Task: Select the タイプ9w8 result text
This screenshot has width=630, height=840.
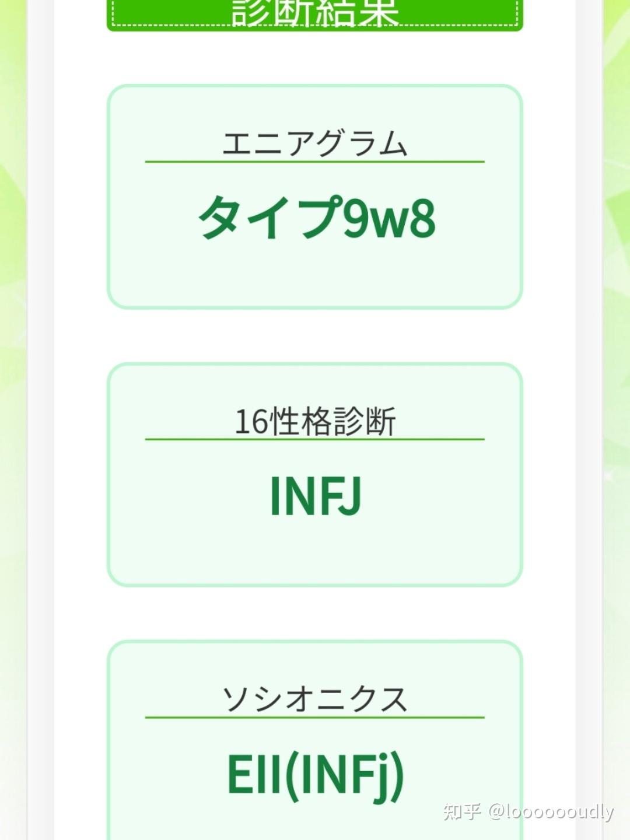Action: pyautogui.click(x=317, y=218)
